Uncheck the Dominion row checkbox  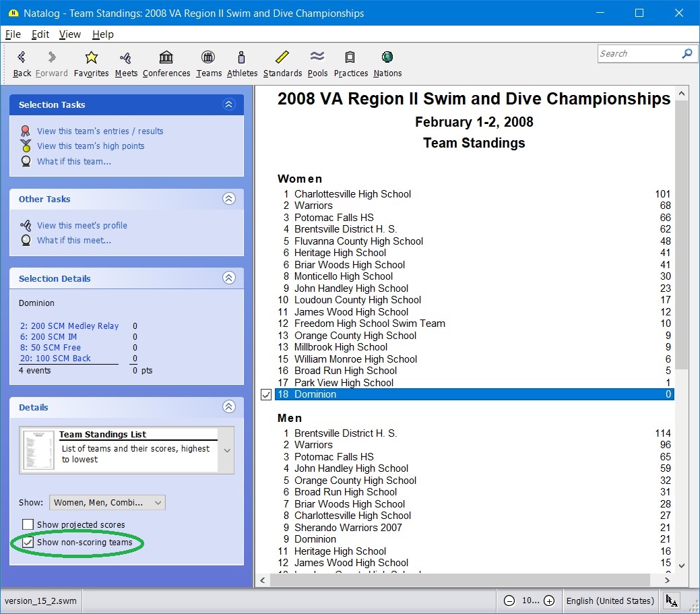266,395
